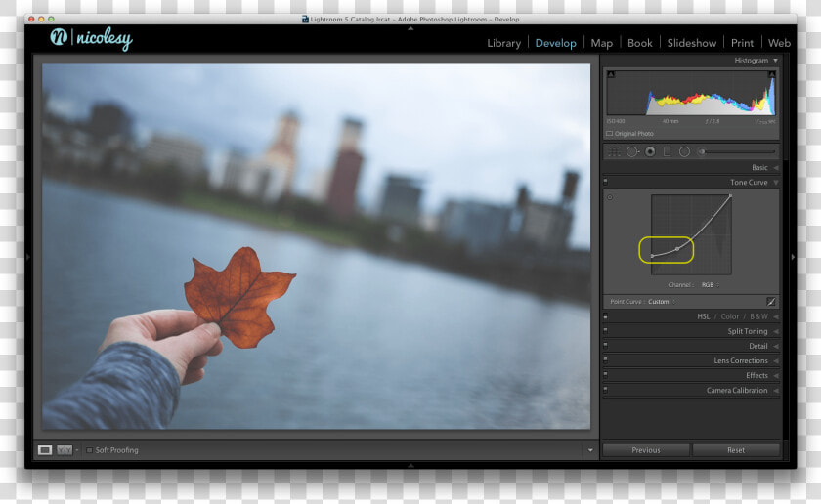
Task: Click the shadow clipping indicator in histogram
Action: click(611, 75)
